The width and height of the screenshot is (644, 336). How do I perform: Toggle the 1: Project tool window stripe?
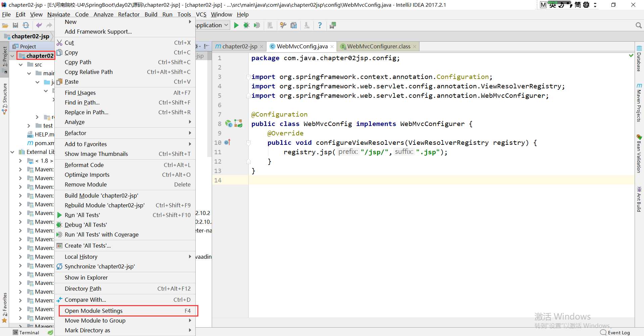[x=5, y=59]
